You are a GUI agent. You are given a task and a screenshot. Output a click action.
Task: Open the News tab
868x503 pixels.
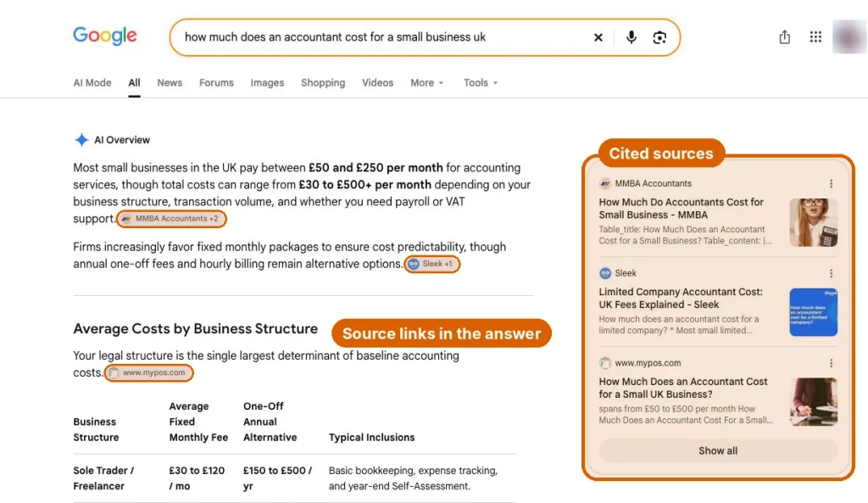(x=170, y=82)
